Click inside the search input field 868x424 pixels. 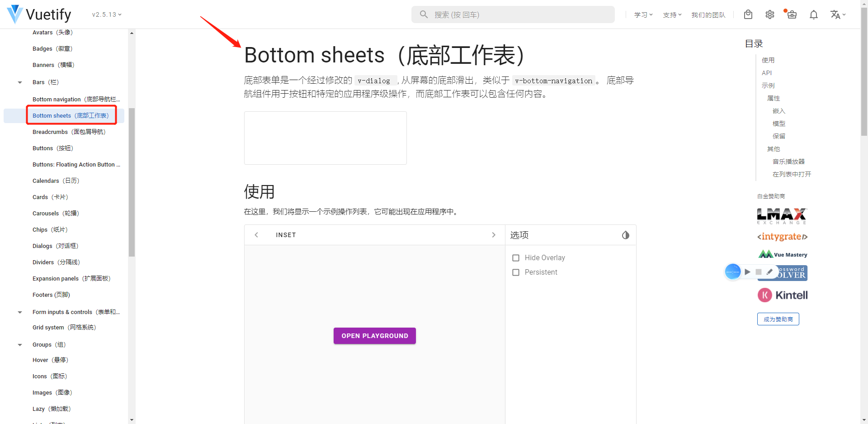[x=513, y=14]
